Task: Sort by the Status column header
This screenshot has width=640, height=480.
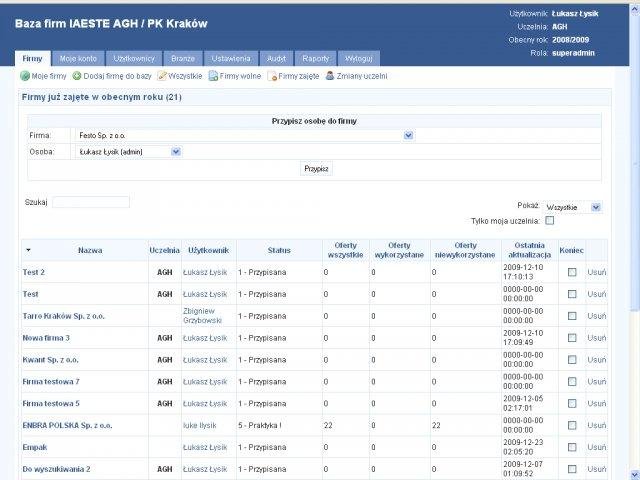Action: tap(279, 250)
